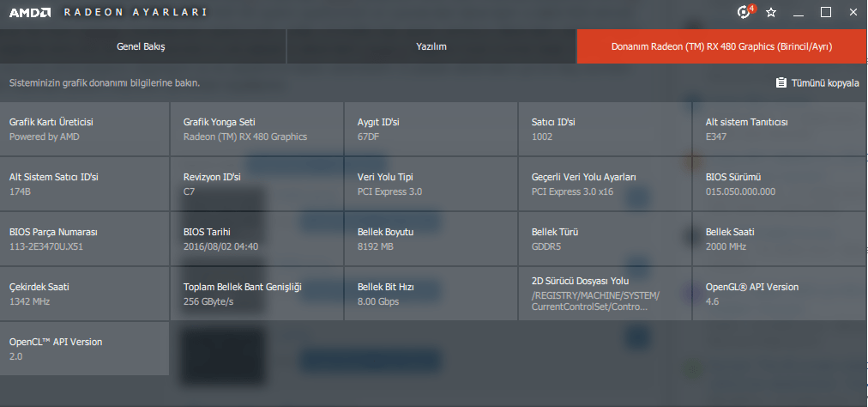Click the OpenGL API Version value 4.6
This screenshot has width=868, height=407.
click(712, 301)
